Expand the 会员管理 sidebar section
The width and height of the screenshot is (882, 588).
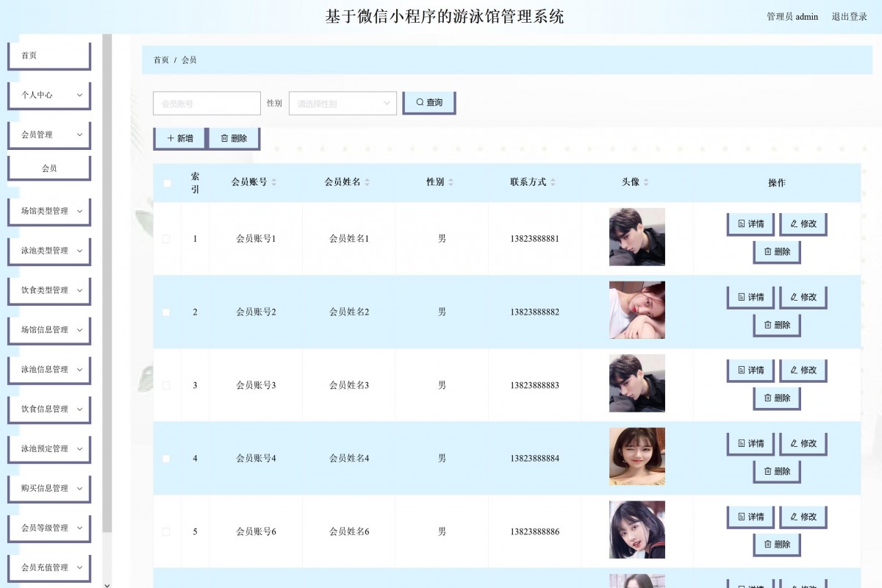point(49,135)
